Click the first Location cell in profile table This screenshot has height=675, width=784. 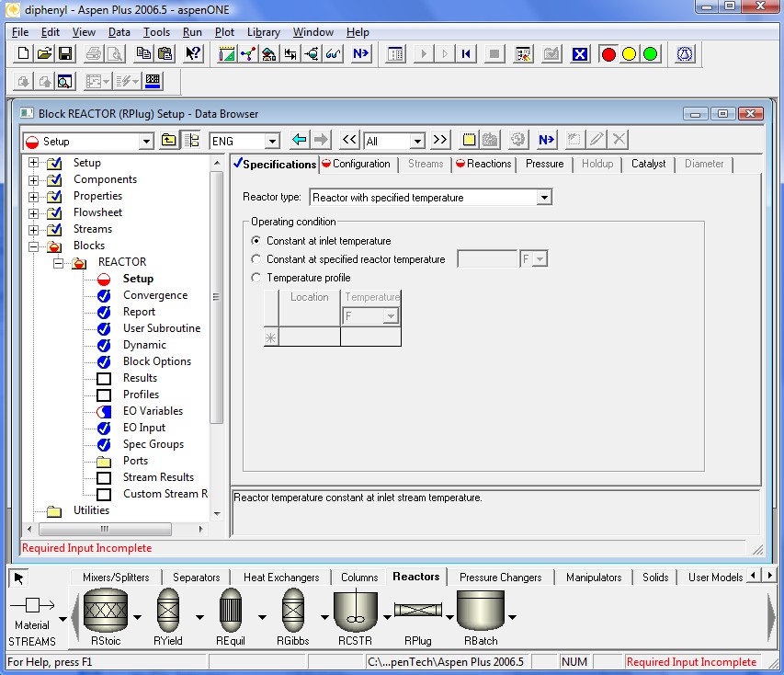(x=310, y=337)
